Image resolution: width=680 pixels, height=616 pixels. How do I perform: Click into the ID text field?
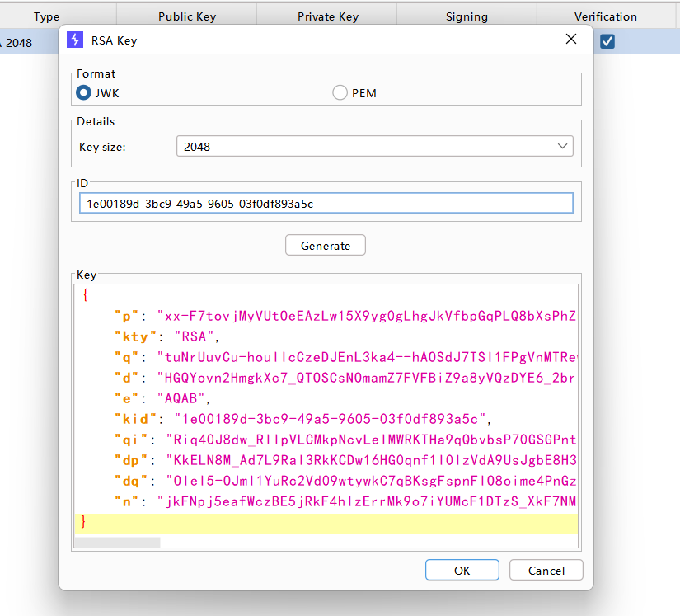[326, 203]
